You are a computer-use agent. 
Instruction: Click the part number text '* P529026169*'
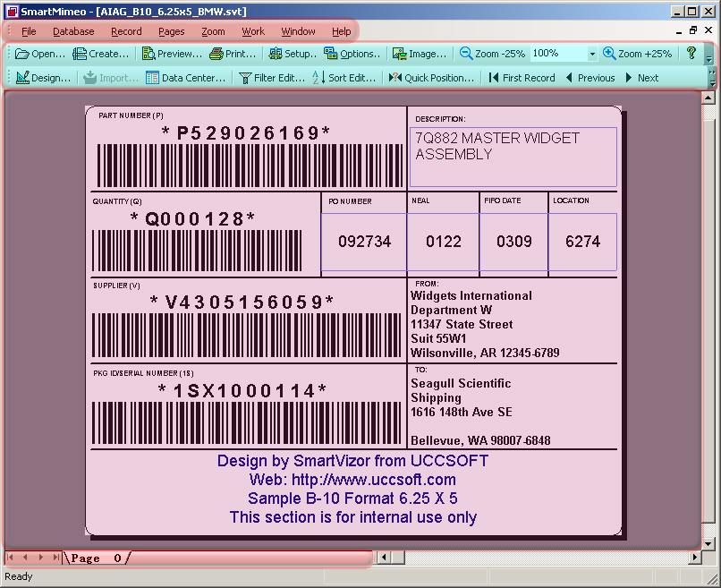pyautogui.click(x=246, y=133)
